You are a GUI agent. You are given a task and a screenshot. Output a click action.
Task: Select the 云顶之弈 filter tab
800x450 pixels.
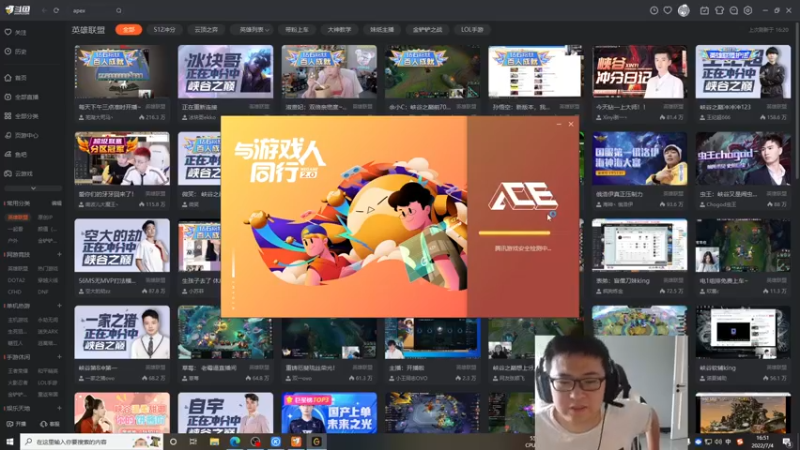[x=206, y=30]
